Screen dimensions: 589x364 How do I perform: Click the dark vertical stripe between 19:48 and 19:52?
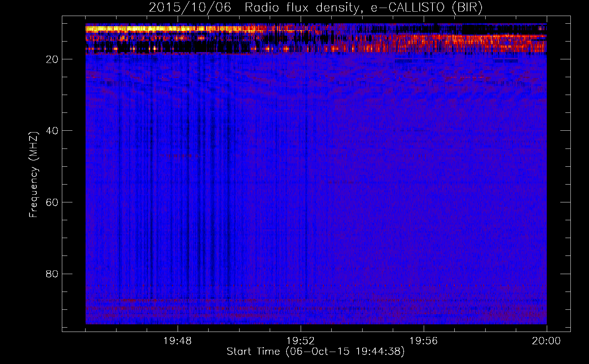(229, 182)
